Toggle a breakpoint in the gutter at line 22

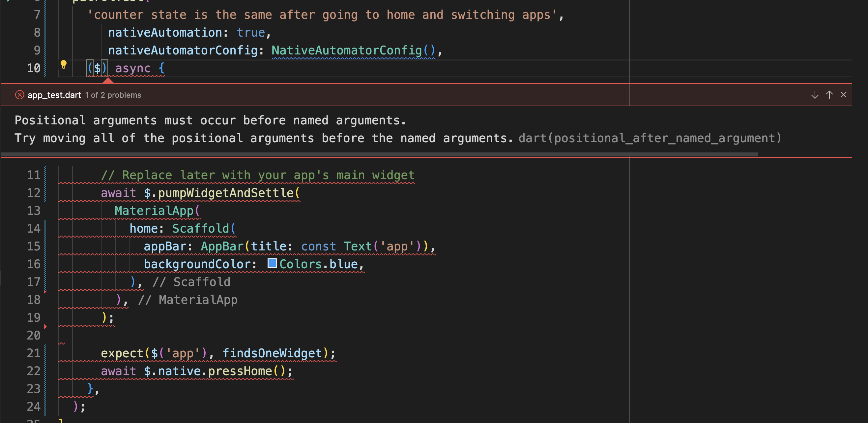click(14, 371)
